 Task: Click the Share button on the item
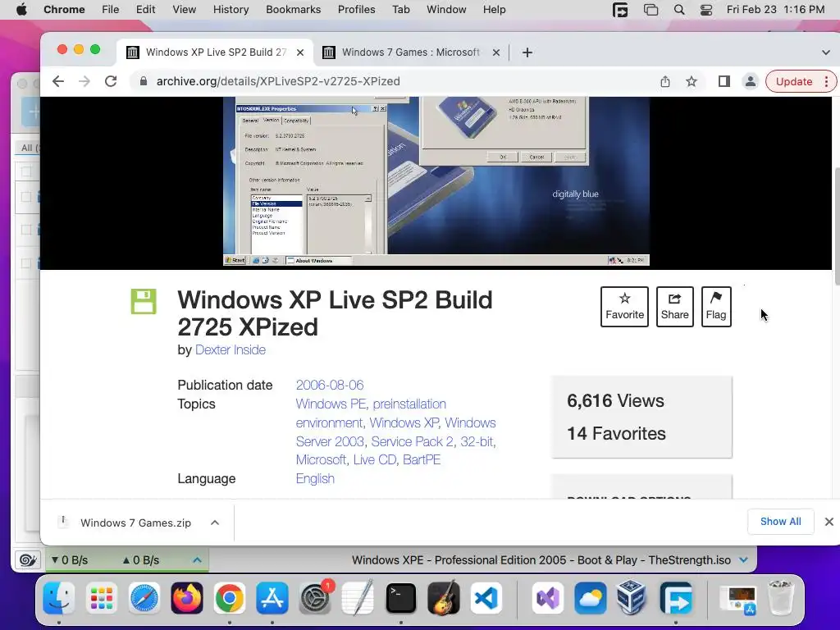674,307
